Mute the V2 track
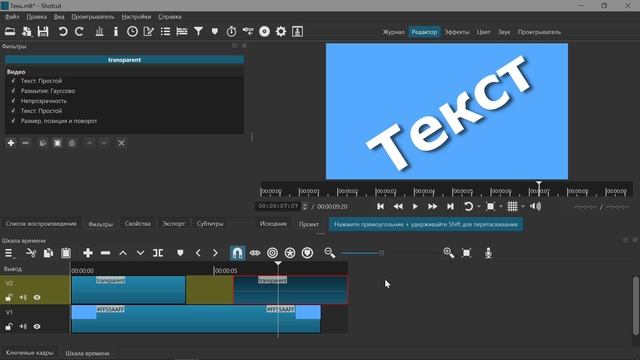 pos(23,298)
